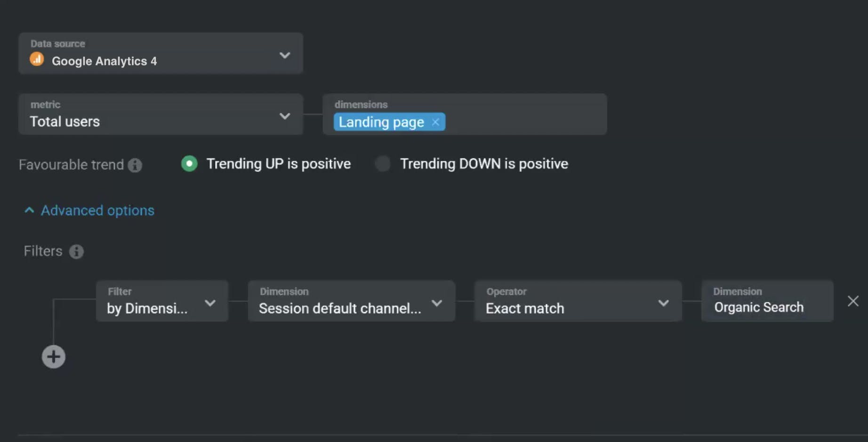Select Trending DOWN is positive
The width and height of the screenshot is (868, 442).
tap(383, 164)
